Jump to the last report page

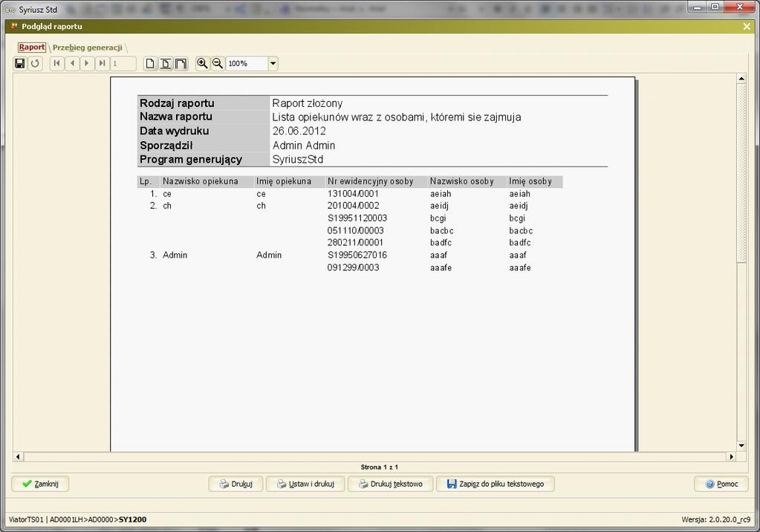pyautogui.click(x=102, y=64)
